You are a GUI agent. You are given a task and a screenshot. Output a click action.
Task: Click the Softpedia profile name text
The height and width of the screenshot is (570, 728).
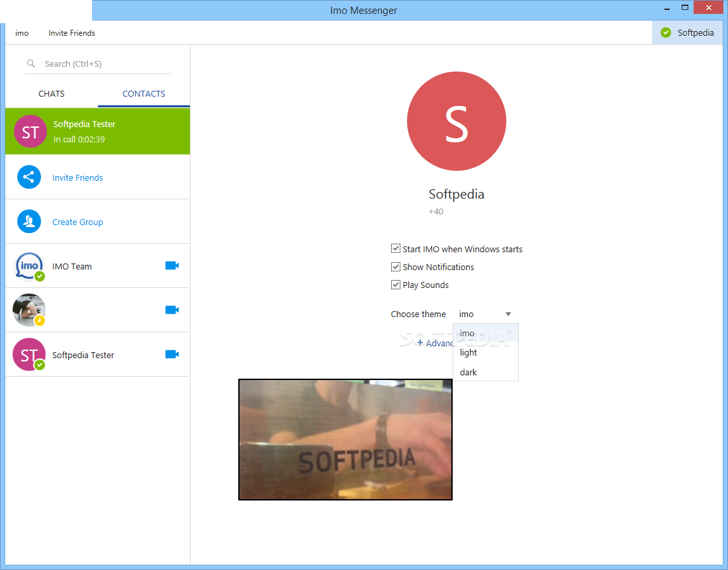tap(457, 194)
